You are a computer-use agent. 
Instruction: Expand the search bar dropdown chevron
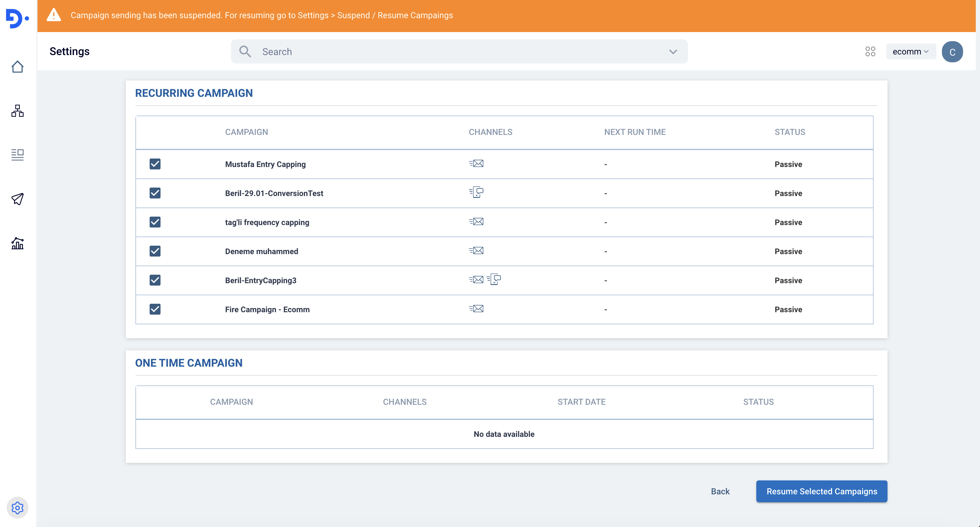(673, 52)
